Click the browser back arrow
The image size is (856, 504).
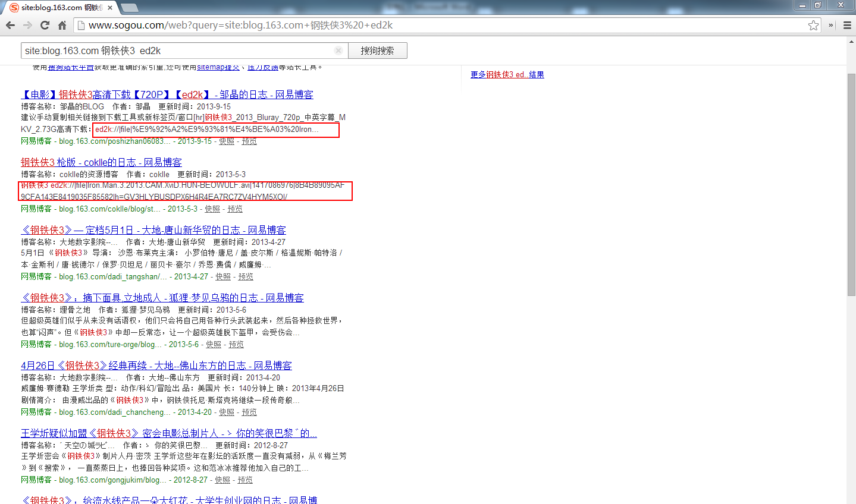tap(10, 25)
